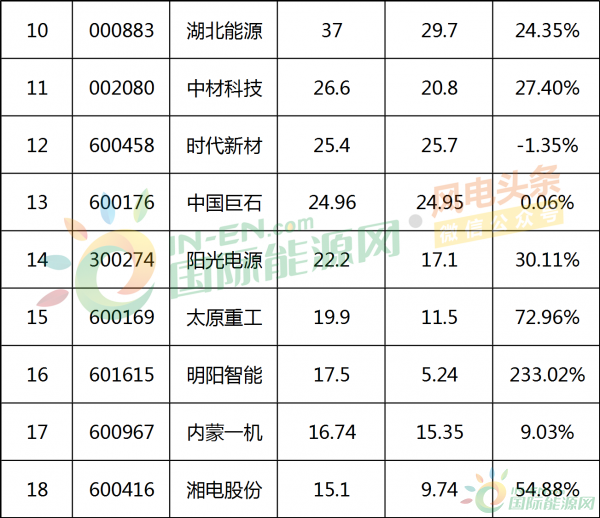Screen dimensions: 600x518
Task: Select the 0.06% cell
Action: click(547, 202)
